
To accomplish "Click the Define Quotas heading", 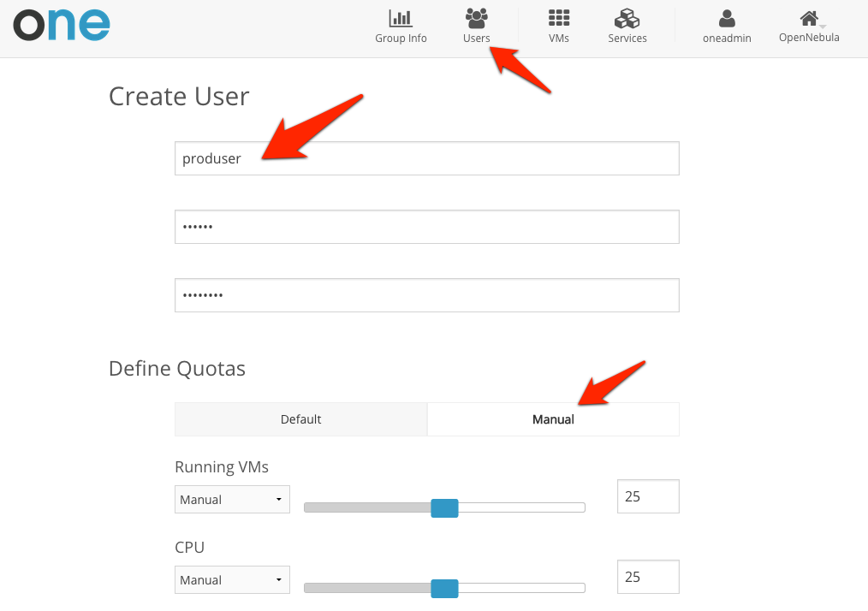I will 177,369.
